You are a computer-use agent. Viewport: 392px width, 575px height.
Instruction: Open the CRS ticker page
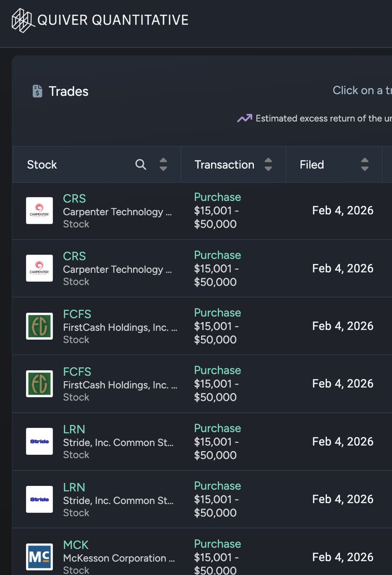pyautogui.click(x=74, y=198)
